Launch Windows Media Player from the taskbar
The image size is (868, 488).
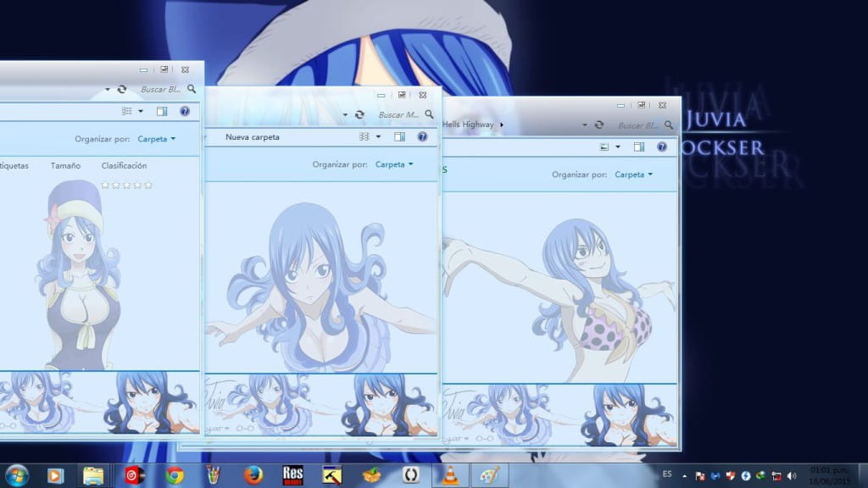click(55, 474)
